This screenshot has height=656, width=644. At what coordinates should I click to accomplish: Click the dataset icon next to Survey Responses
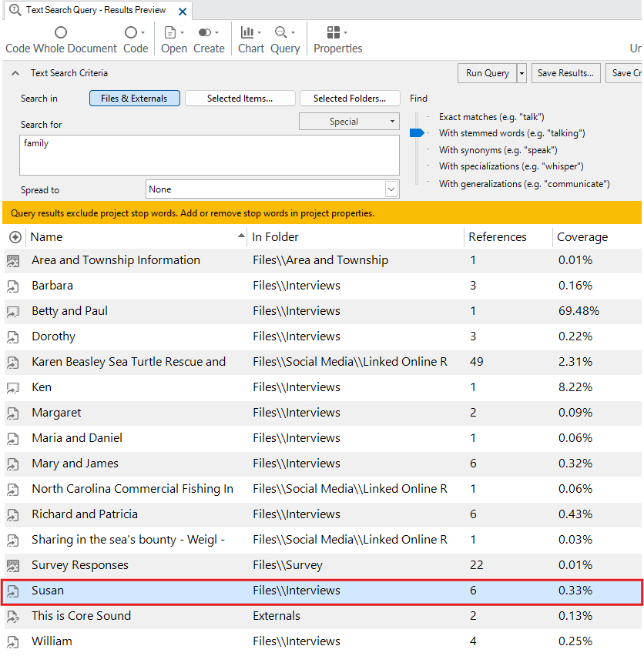[x=13, y=566]
